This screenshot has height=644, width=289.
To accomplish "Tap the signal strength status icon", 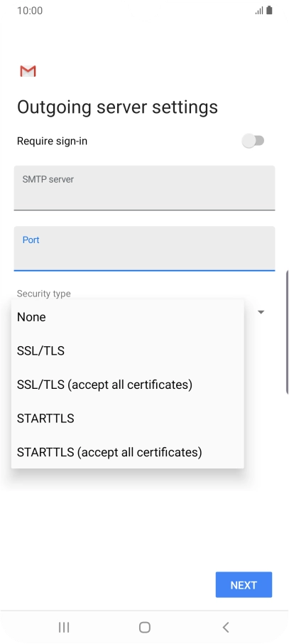I will 259,11.
